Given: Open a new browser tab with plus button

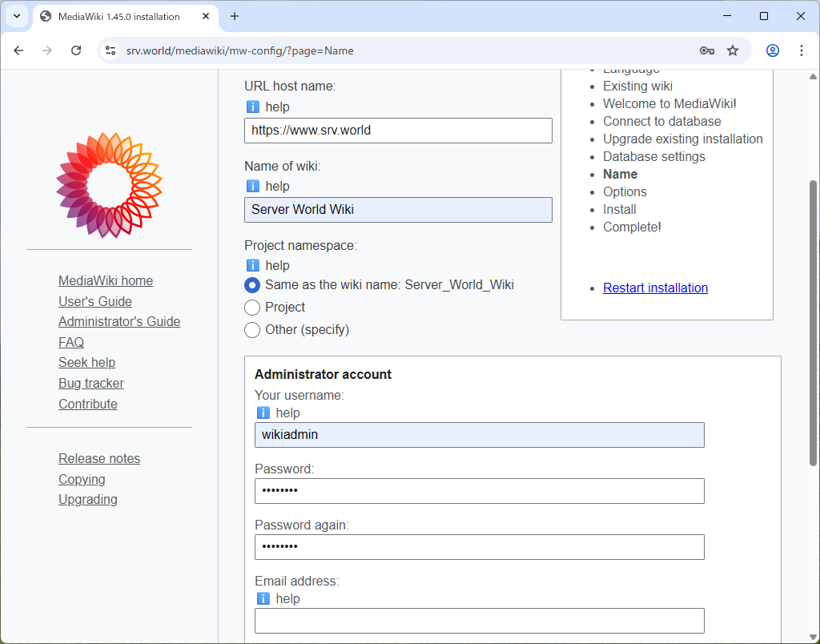Looking at the screenshot, I should 232,16.
